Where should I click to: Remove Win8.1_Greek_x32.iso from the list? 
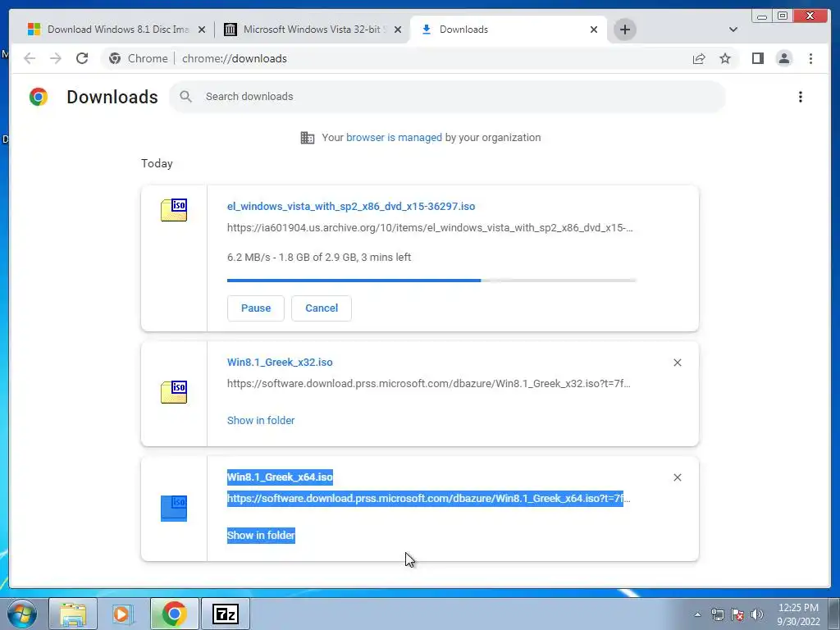click(x=677, y=363)
